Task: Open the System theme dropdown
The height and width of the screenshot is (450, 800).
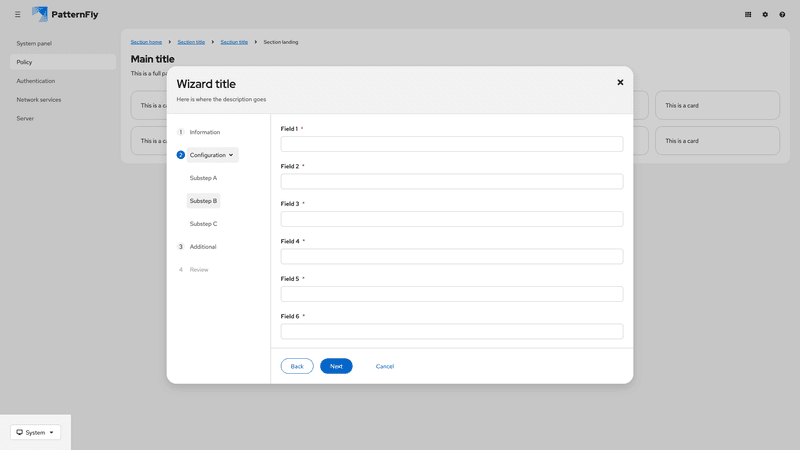Action: [35, 432]
